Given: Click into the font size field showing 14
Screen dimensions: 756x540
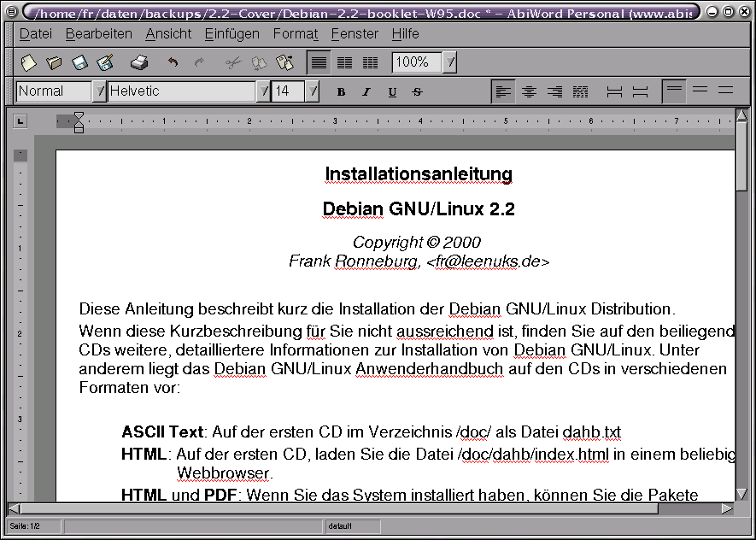Looking at the screenshot, I should 289,91.
